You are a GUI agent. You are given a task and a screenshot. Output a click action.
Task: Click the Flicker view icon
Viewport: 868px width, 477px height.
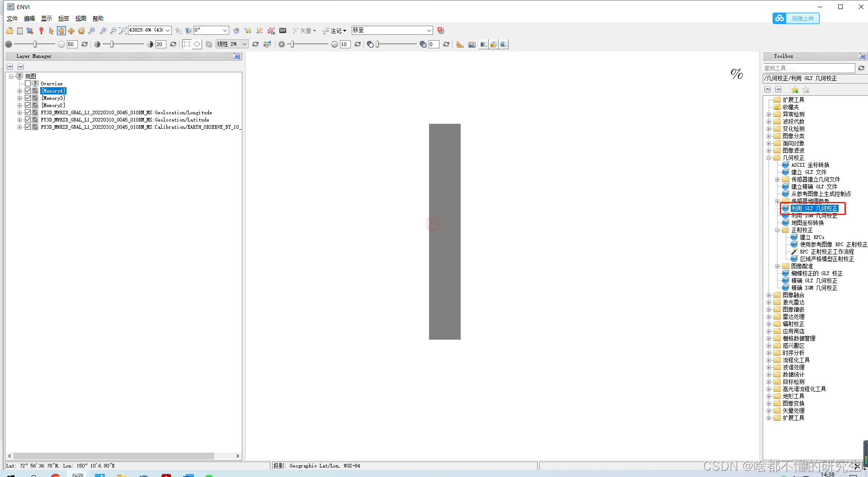[494, 44]
